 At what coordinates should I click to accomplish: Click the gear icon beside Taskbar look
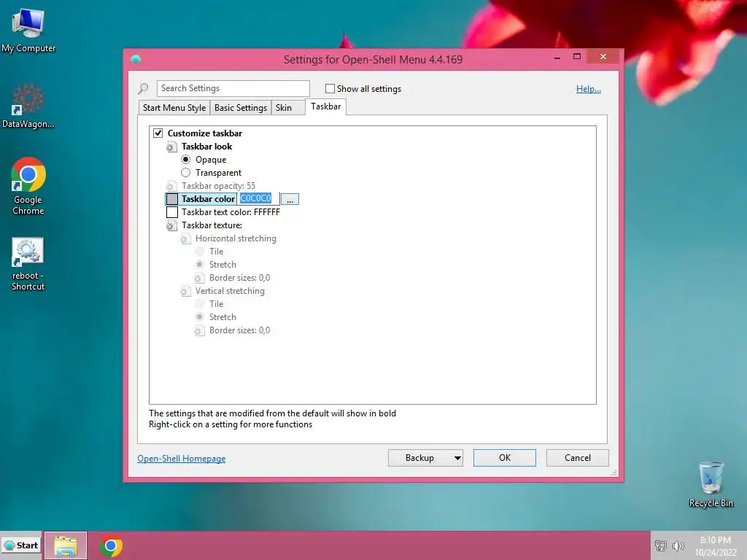click(171, 147)
